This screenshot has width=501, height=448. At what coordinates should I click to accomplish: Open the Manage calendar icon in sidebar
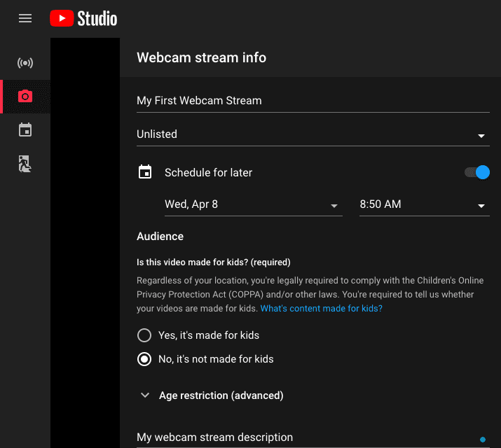tap(25, 130)
